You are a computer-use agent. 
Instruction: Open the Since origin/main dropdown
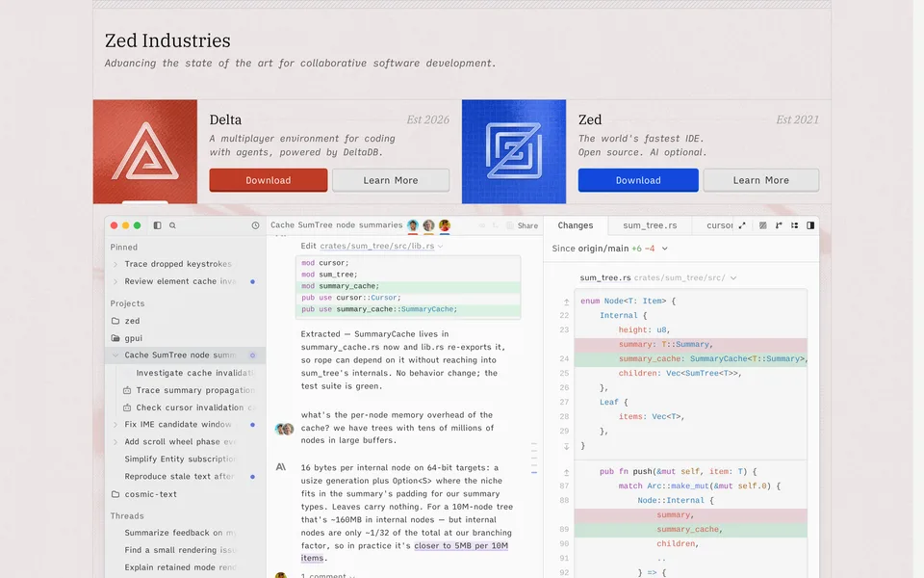(x=610, y=249)
